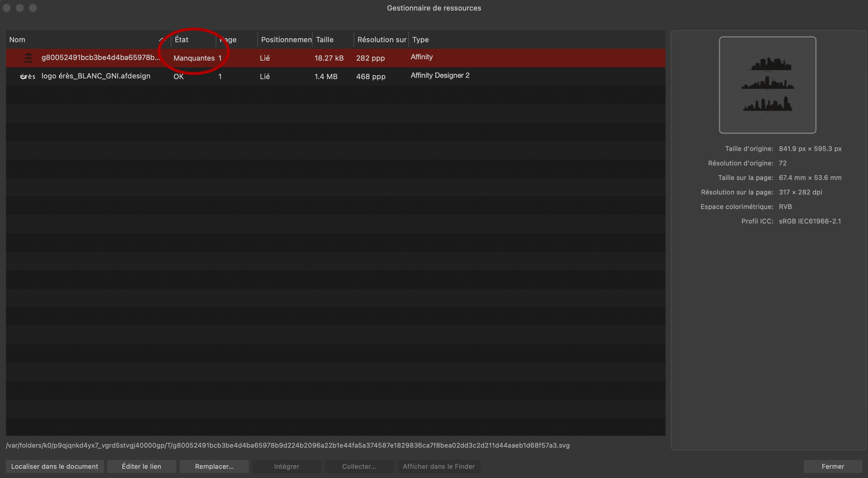Click the Collecter... button

tap(359, 466)
